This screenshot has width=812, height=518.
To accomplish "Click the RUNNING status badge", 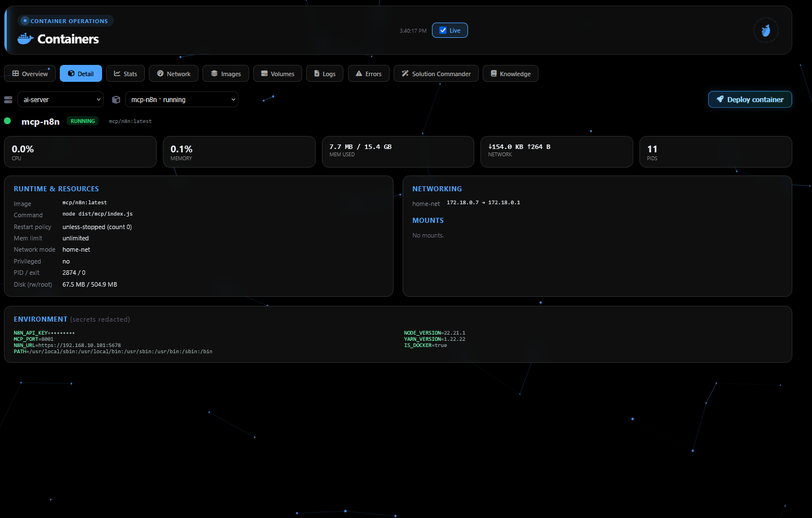I will point(83,121).
